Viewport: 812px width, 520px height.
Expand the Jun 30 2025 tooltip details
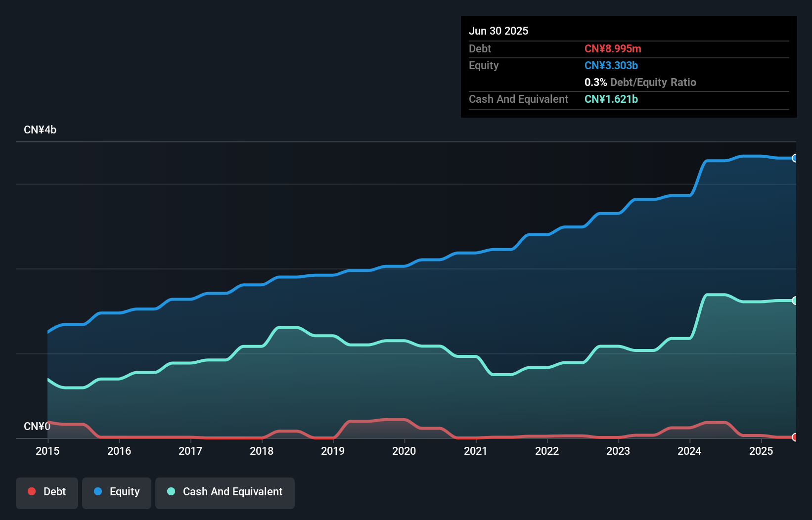point(498,31)
